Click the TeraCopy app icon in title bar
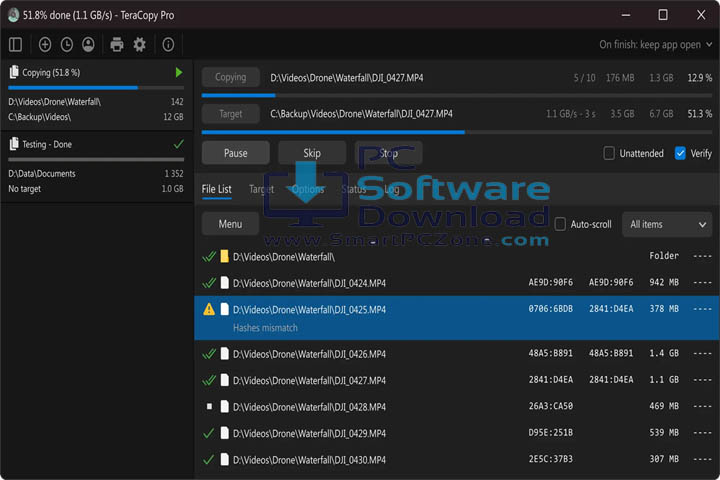This screenshot has height=480, width=720. tap(13, 15)
